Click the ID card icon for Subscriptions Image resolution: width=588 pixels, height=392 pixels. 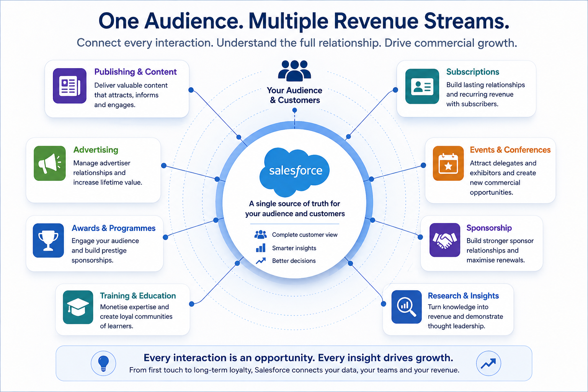422,86
